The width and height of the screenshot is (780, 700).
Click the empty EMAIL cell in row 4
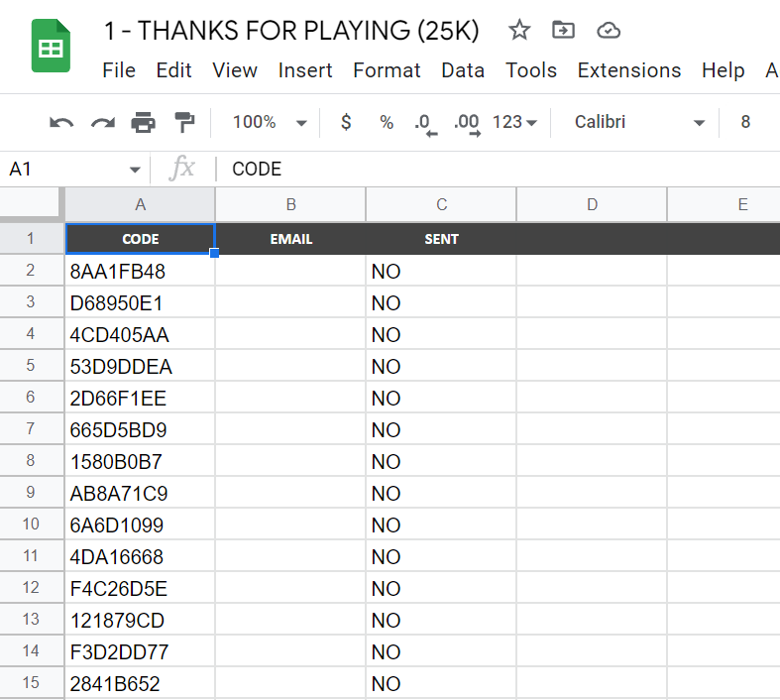291,334
